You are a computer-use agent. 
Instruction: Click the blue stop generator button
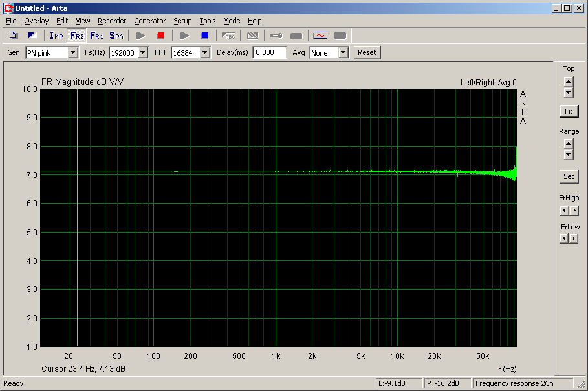204,36
